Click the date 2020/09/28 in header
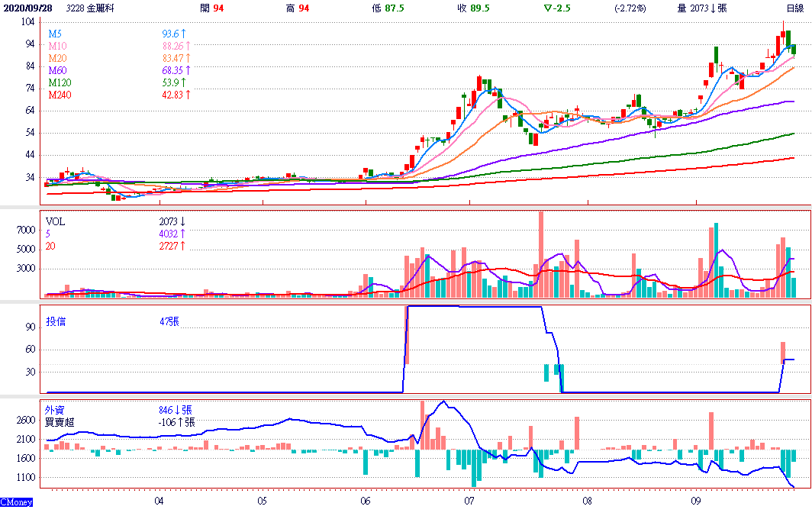This screenshot has width=812, height=516. tap(28, 8)
